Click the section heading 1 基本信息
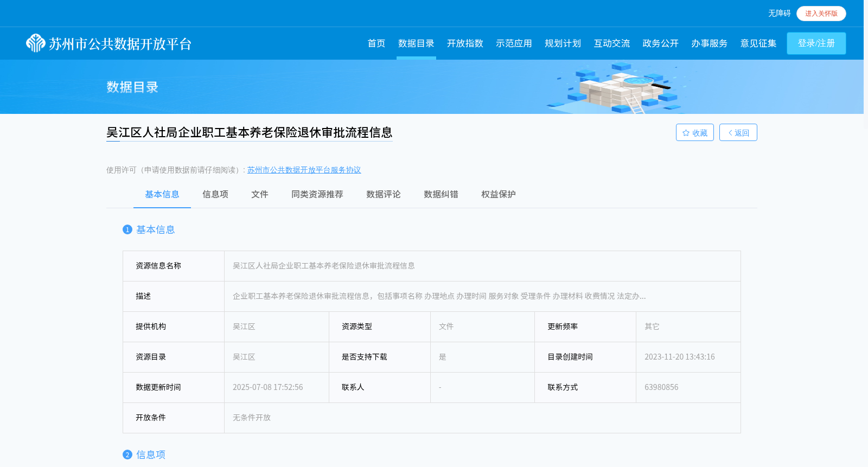 coord(149,229)
